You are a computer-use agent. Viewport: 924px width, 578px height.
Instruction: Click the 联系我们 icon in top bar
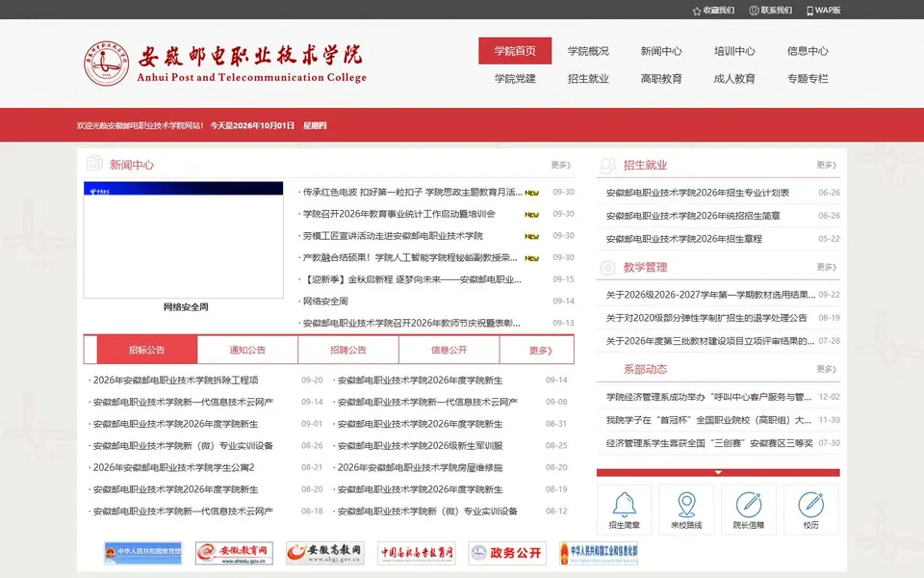click(x=754, y=11)
